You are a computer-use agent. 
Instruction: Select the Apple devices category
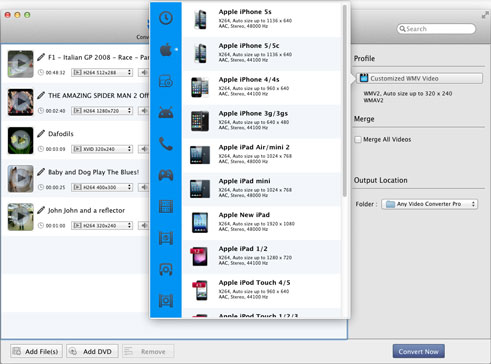click(x=166, y=50)
